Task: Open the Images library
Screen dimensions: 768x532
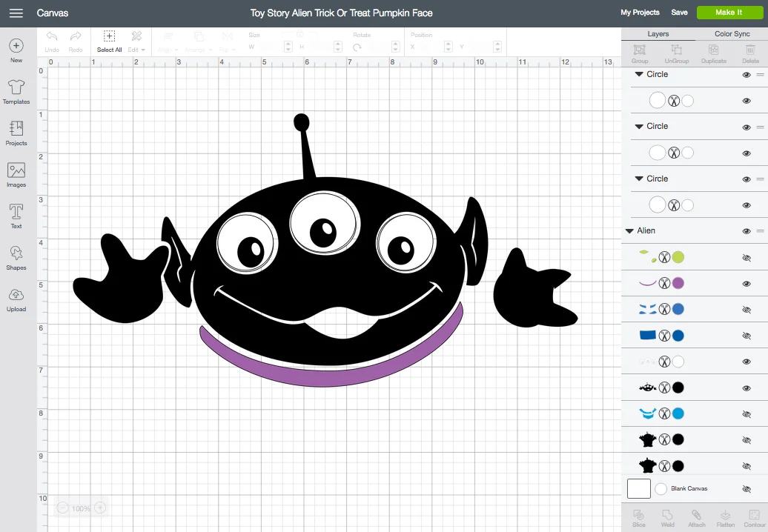Action: click(x=16, y=175)
